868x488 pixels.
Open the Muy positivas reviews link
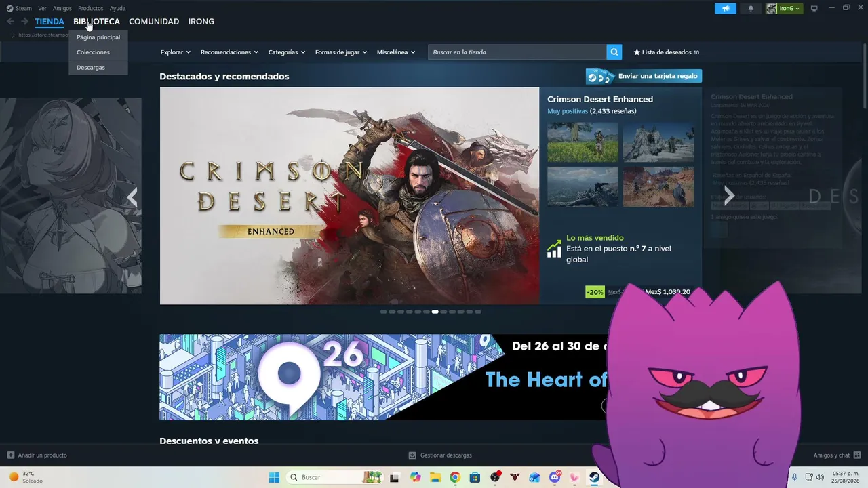tap(568, 111)
